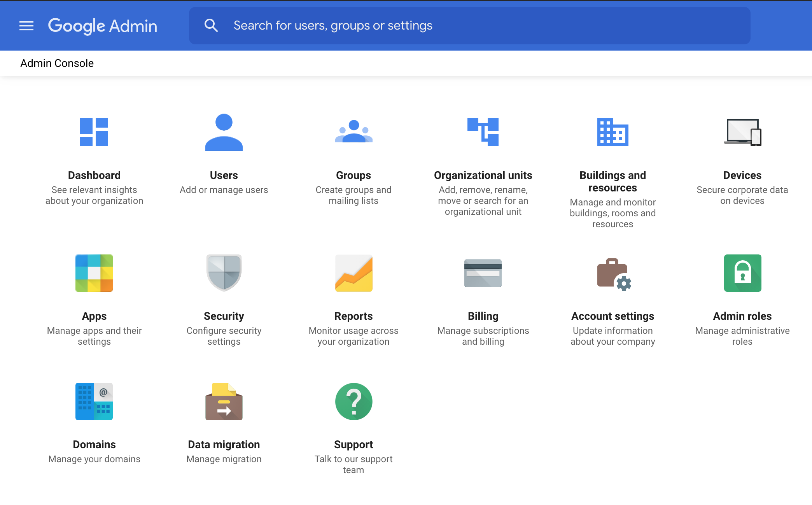Screen dimensions: 812x505
Task: Click the colorful Apps grid icon
Action: pos(94,273)
